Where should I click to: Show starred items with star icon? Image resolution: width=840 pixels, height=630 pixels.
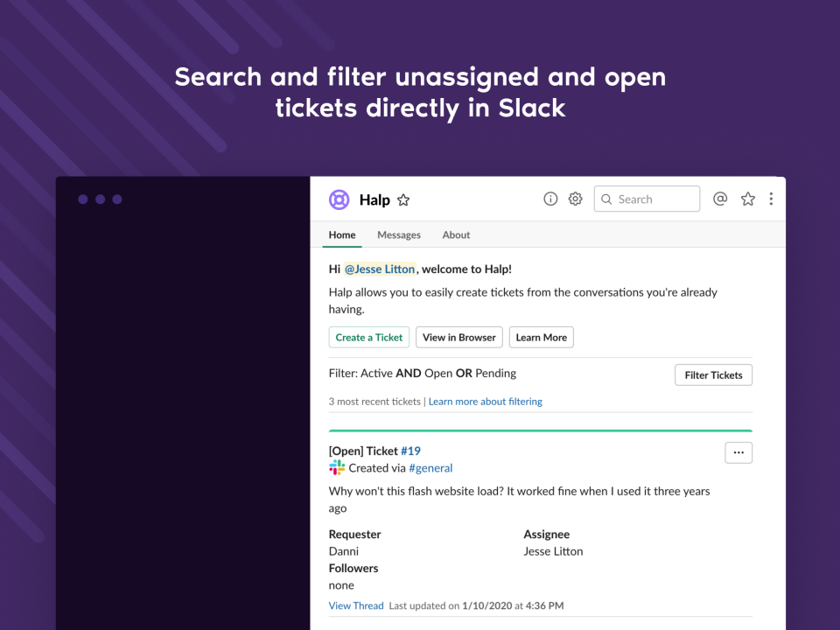(x=748, y=199)
